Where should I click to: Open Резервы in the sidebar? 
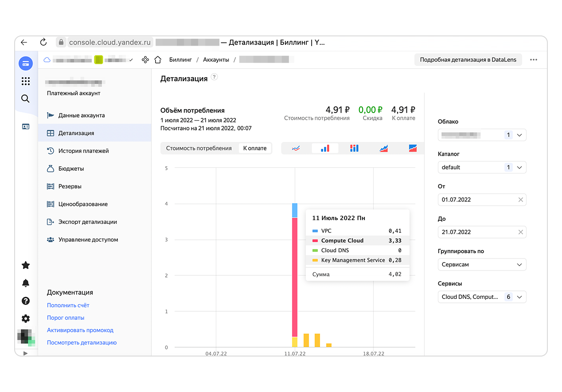tap(94, 186)
